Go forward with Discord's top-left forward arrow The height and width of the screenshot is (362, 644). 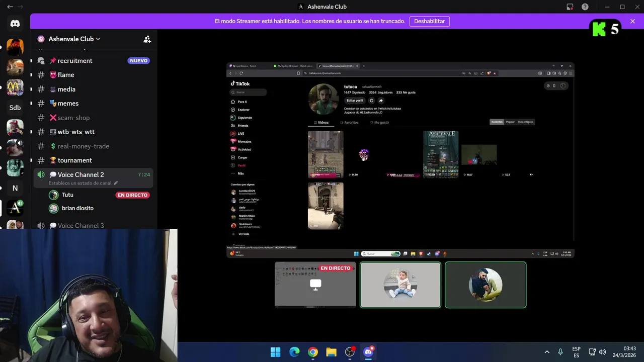tap(21, 7)
